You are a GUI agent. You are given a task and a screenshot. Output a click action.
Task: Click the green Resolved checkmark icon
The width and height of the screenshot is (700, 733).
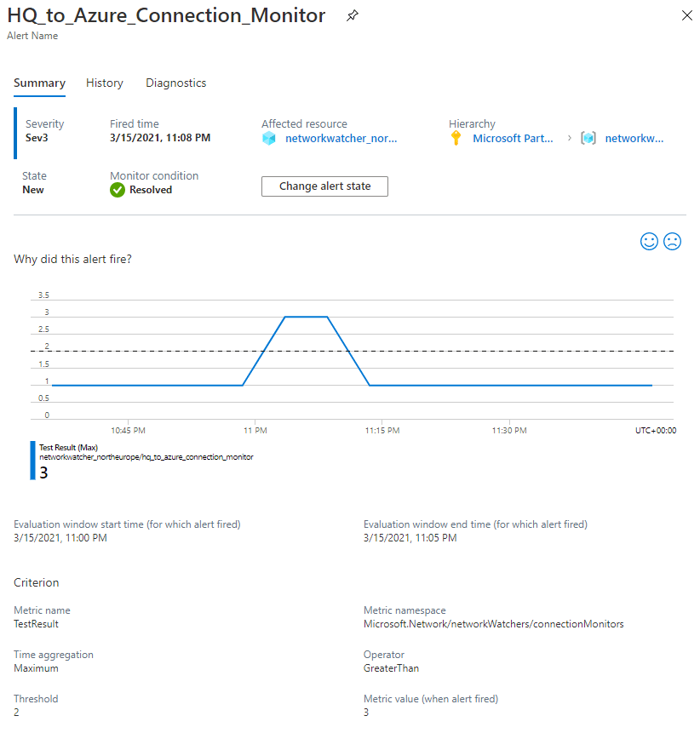(118, 190)
